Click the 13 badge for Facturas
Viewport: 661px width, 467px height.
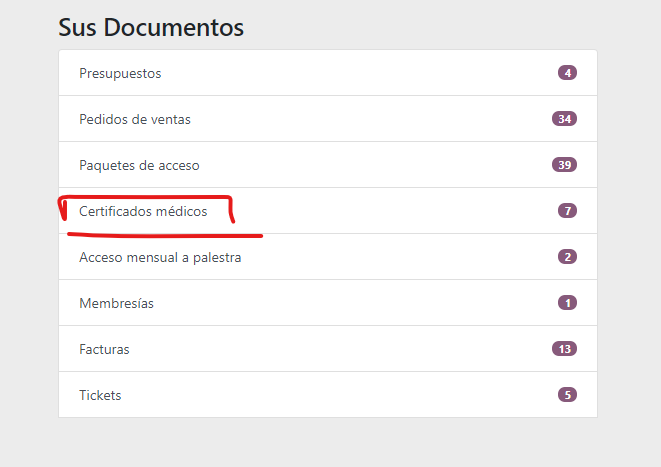[x=564, y=349]
